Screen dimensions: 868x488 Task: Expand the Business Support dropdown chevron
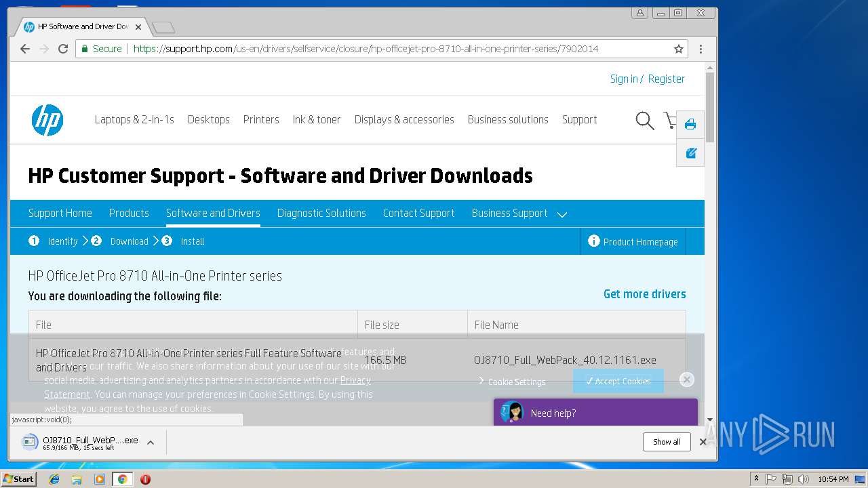(x=561, y=214)
